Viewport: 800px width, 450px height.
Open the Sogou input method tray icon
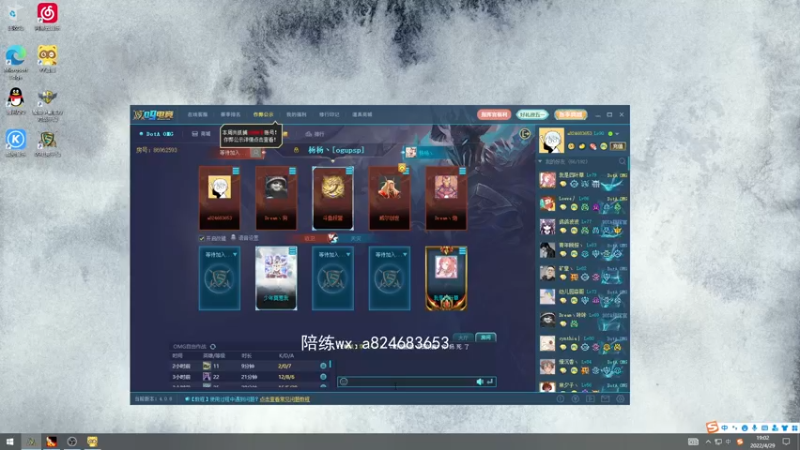(740, 441)
